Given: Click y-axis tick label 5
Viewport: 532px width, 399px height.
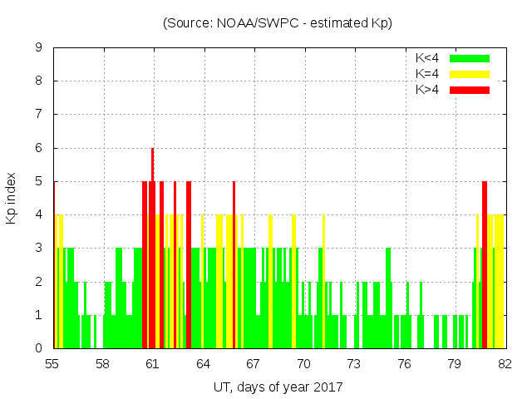Looking at the screenshot, I should tap(39, 181).
